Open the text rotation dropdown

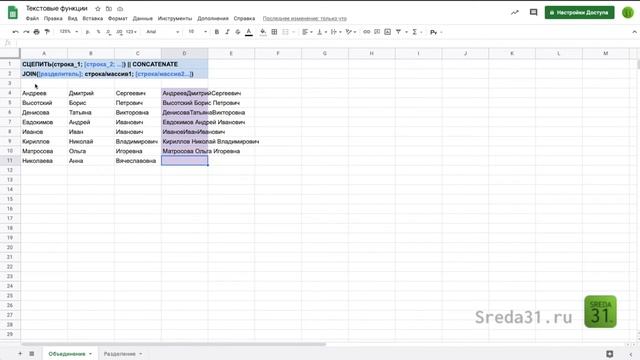(x=351, y=32)
